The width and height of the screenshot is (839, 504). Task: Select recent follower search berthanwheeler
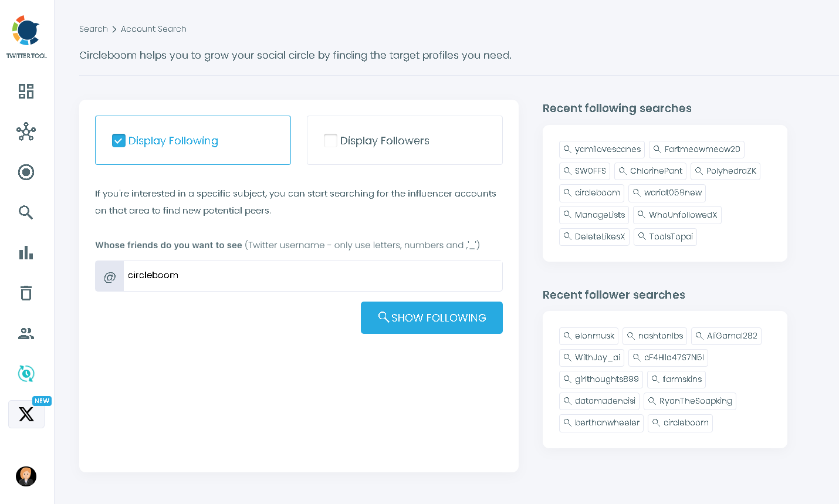pyautogui.click(x=601, y=423)
